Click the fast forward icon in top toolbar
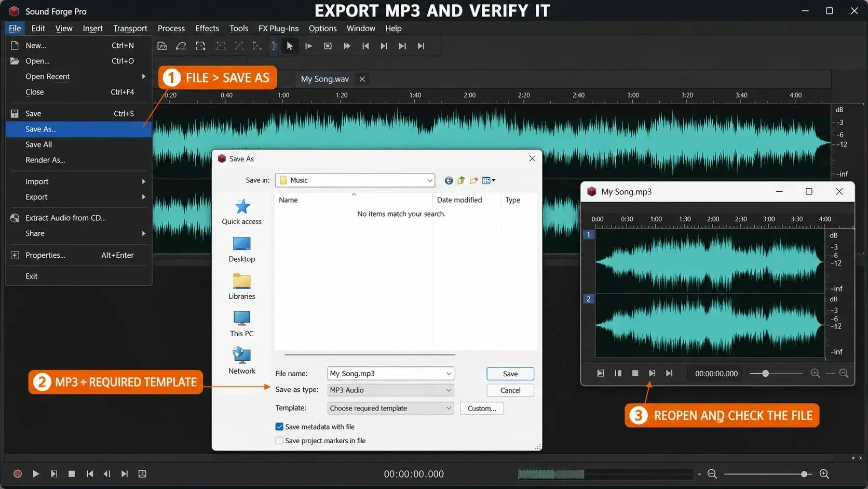The height and width of the screenshot is (489, 868). tap(347, 46)
